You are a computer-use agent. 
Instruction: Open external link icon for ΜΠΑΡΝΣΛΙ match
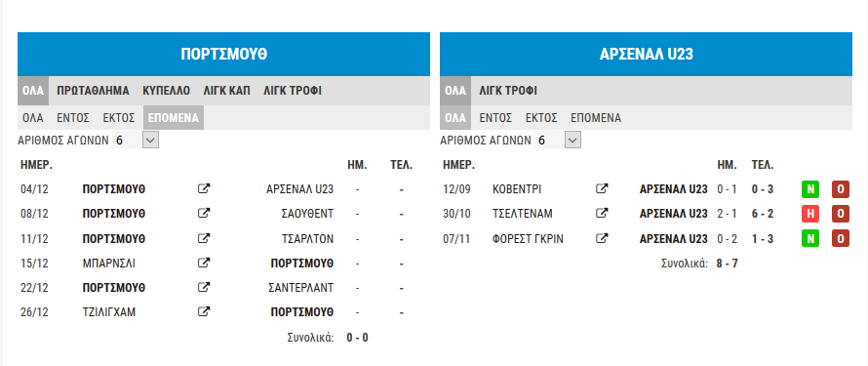(x=204, y=263)
